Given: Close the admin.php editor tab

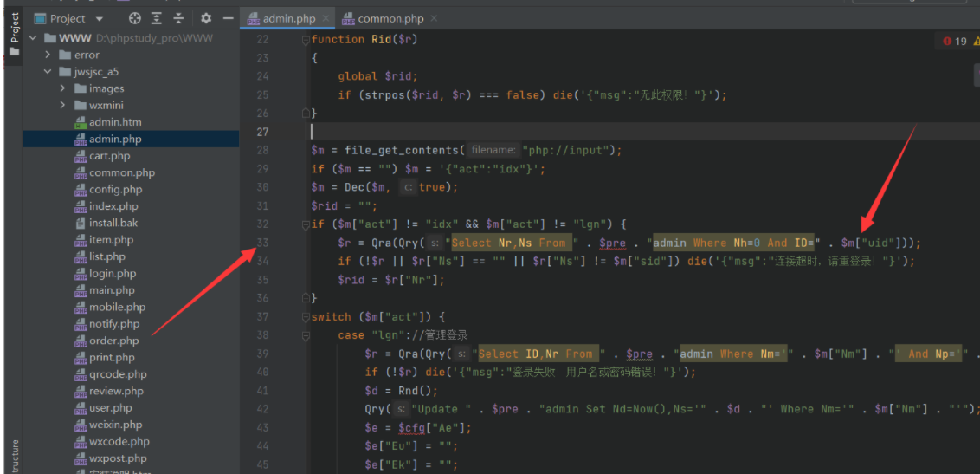Looking at the screenshot, I should click(326, 19).
